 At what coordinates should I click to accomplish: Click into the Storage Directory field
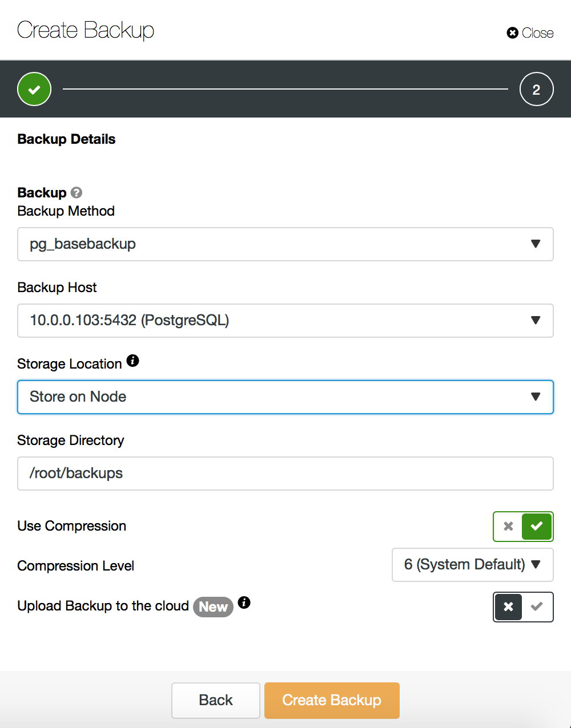[x=285, y=474]
